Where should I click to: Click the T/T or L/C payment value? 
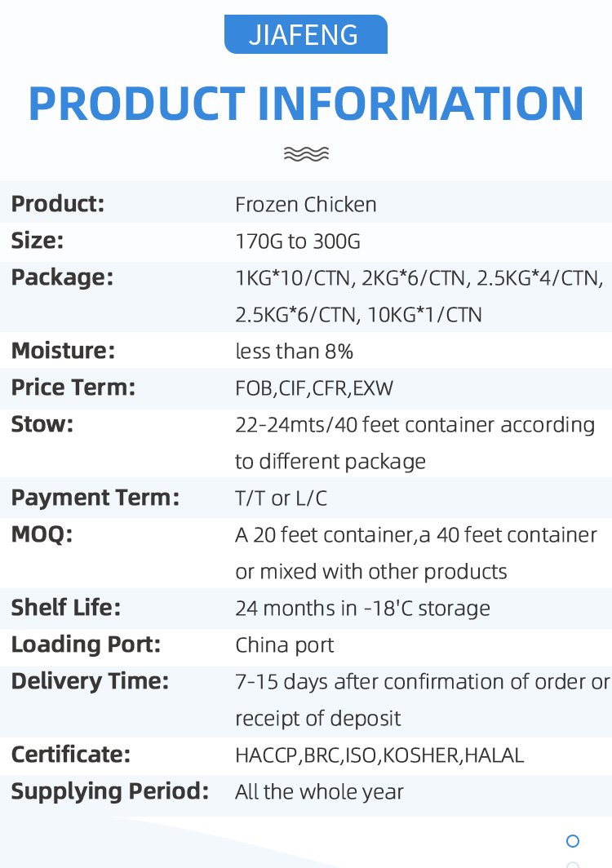[x=281, y=498]
